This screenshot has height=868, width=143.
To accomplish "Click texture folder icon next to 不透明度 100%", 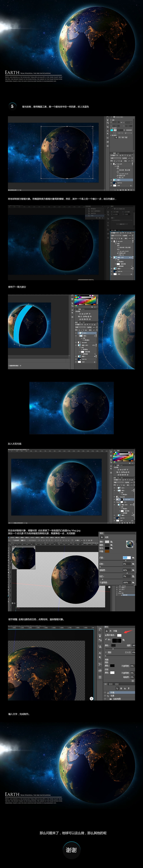I will coord(133,583).
